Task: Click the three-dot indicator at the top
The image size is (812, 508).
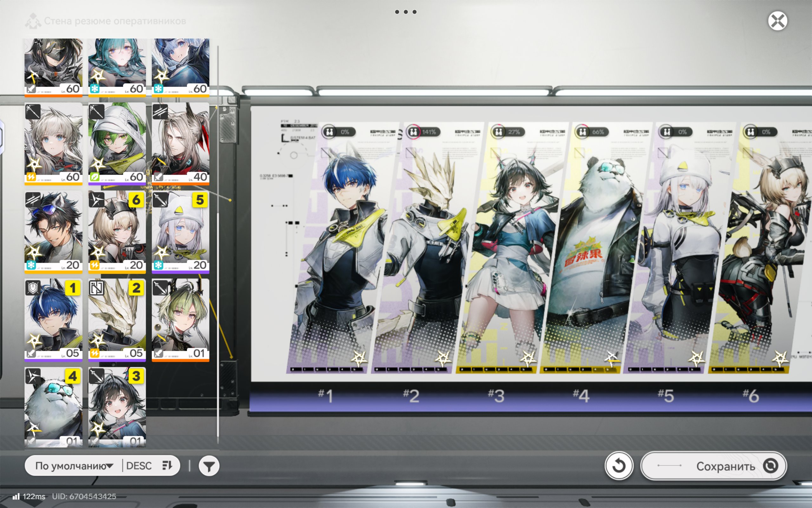Action: (x=406, y=12)
